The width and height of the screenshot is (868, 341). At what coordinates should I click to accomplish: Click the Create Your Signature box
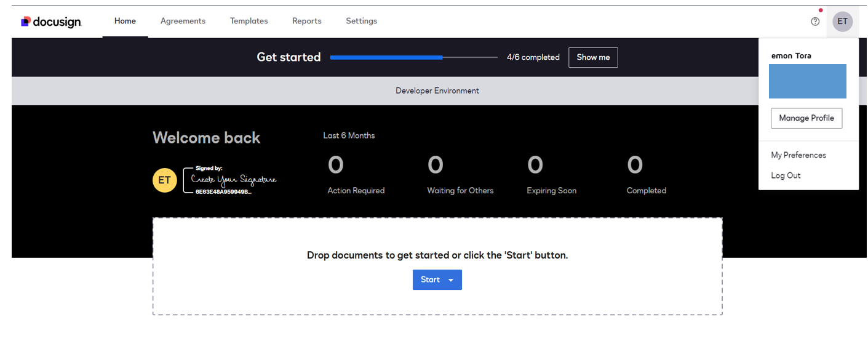pyautogui.click(x=231, y=180)
